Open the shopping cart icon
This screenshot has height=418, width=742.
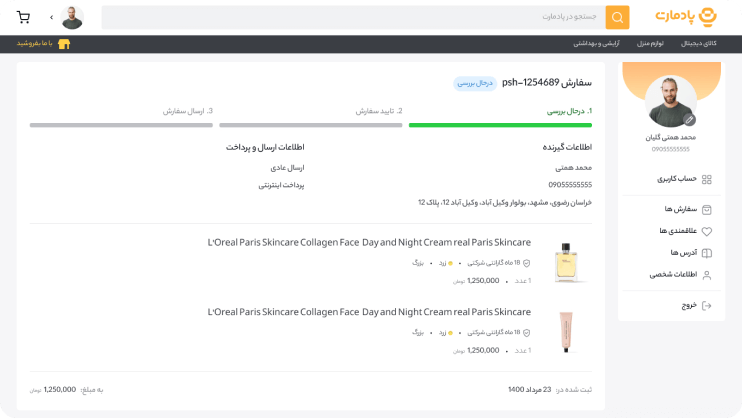[23, 18]
